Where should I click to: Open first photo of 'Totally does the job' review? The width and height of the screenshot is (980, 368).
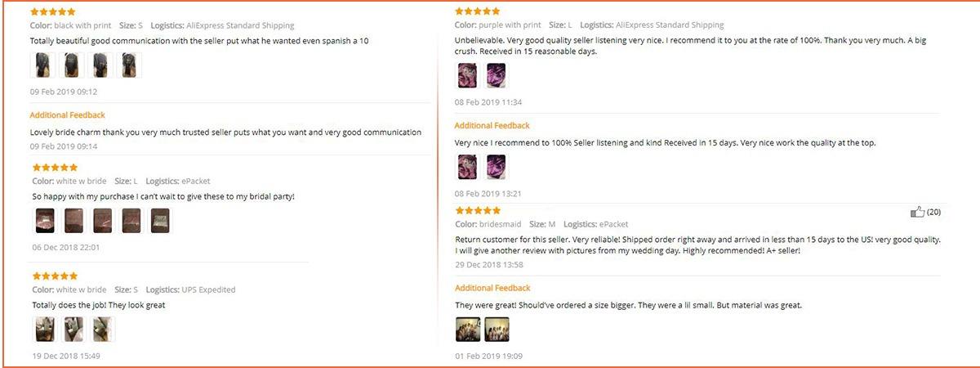tap(45, 329)
